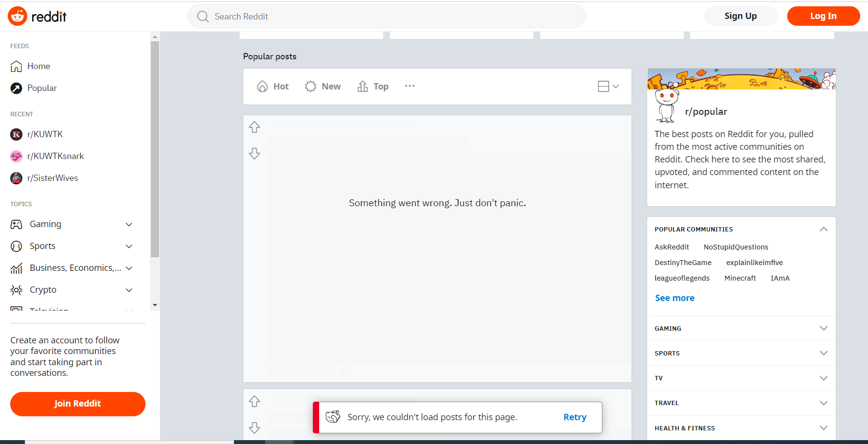Click the Home feed house icon

pyautogui.click(x=17, y=66)
